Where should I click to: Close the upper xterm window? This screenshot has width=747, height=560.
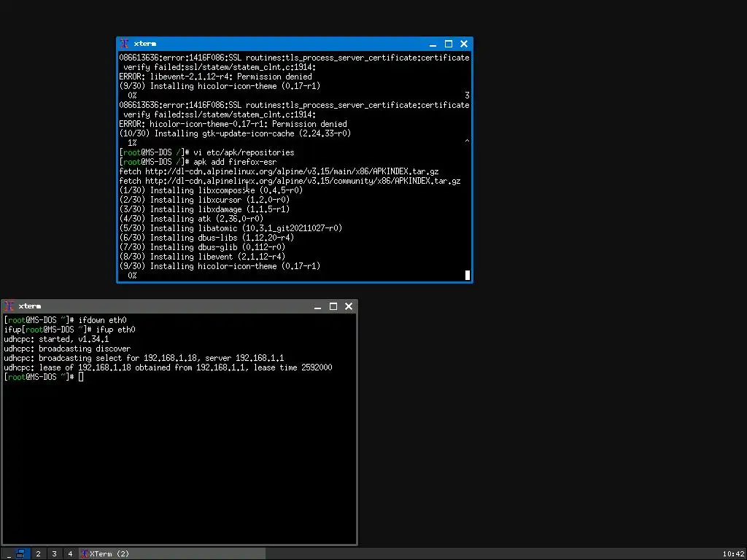coord(464,44)
